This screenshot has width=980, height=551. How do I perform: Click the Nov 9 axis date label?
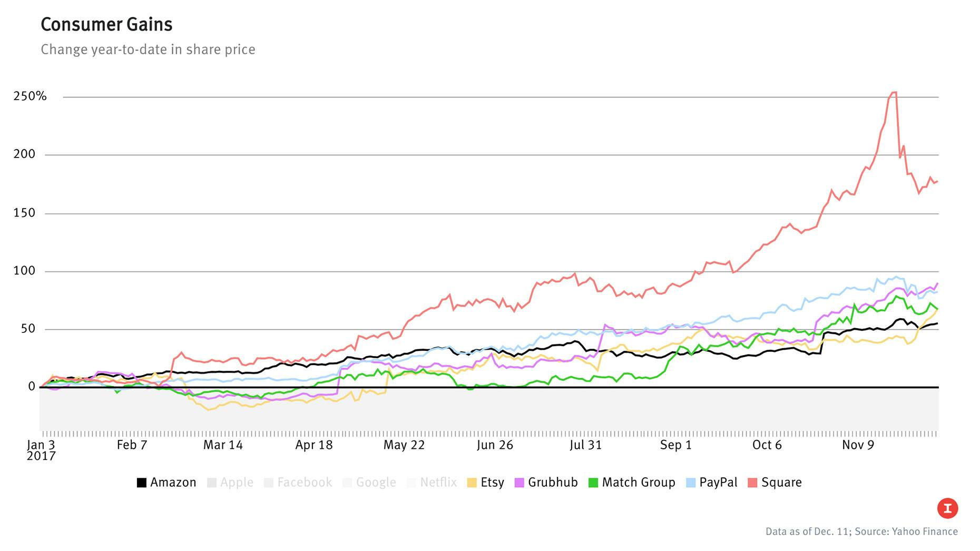click(858, 445)
